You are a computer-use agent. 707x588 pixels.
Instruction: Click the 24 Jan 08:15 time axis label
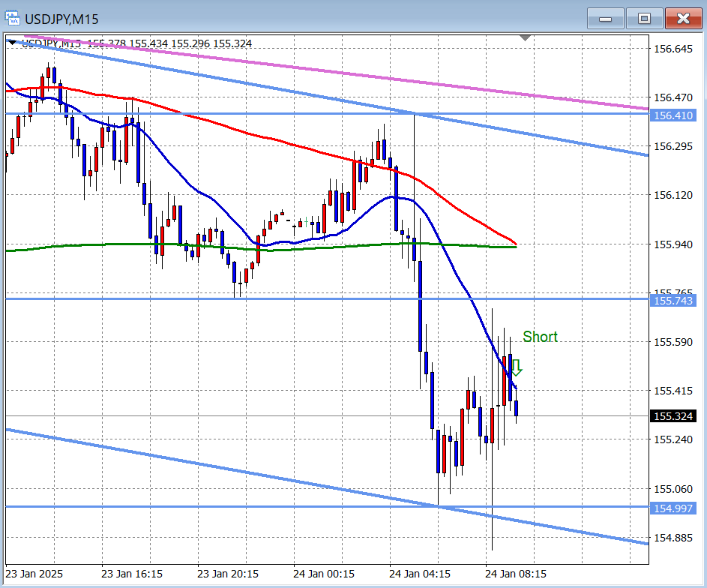pyautogui.click(x=514, y=574)
